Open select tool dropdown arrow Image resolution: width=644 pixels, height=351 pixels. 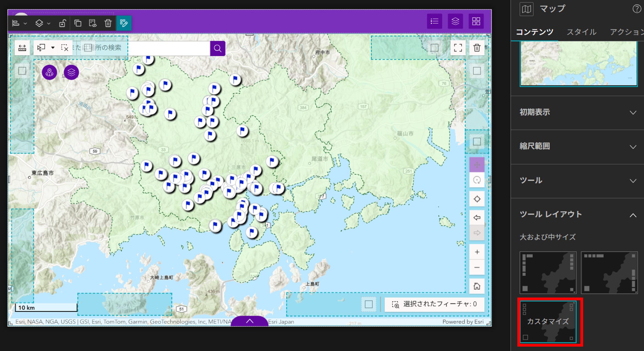pos(53,48)
